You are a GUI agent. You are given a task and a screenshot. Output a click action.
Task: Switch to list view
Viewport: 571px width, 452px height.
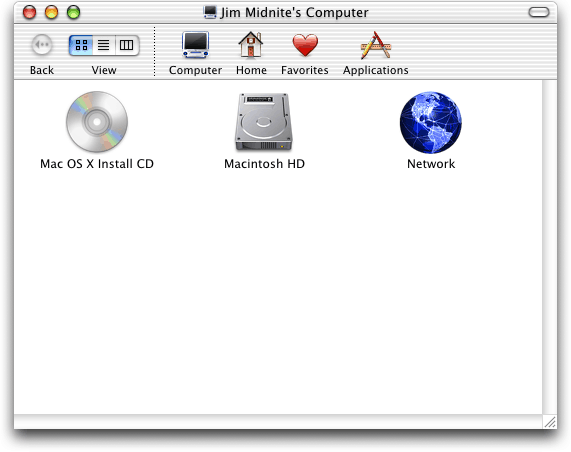[x=104, y=45]
